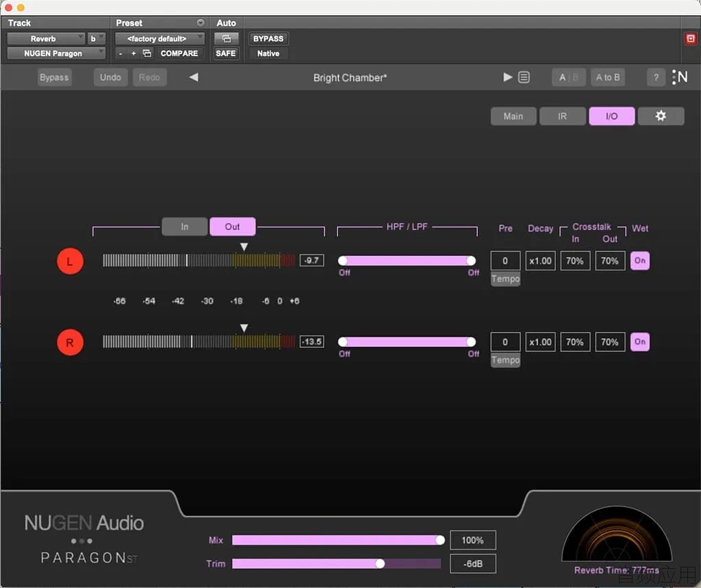Click the Undo button
Viewport: 701px width, 588px height.
pyautogui.click(x=110, y=77)
